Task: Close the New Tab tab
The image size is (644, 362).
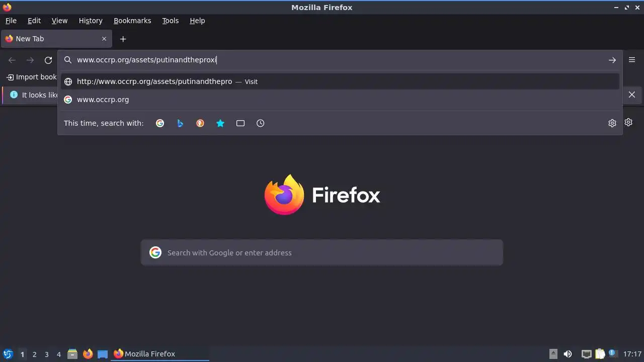Action: coord(104,39)
